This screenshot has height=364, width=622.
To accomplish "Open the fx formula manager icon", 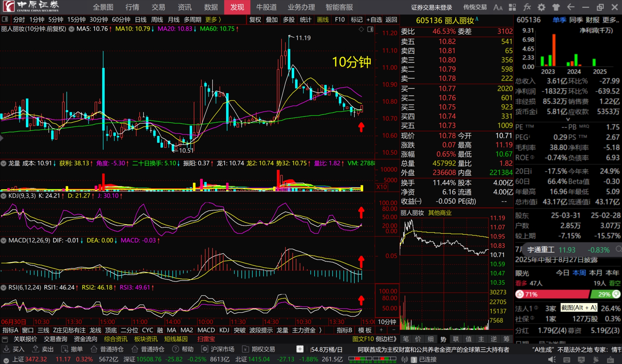I will 527,7.
